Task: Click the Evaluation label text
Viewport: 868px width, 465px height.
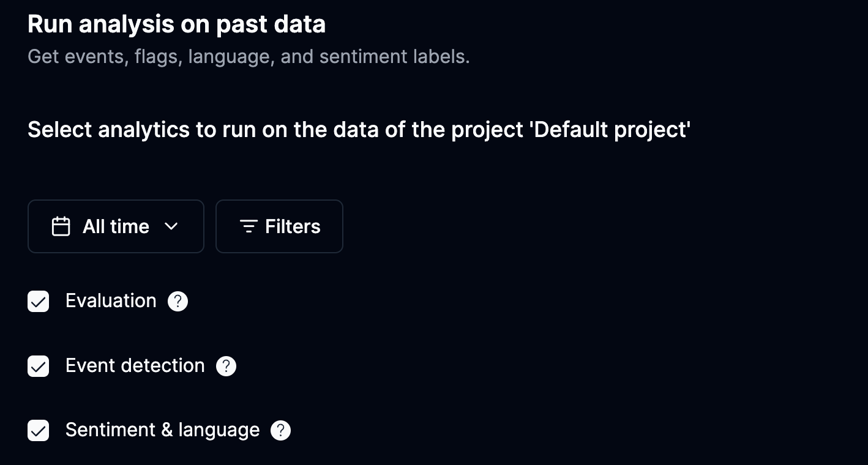Action: coord(111,301)
